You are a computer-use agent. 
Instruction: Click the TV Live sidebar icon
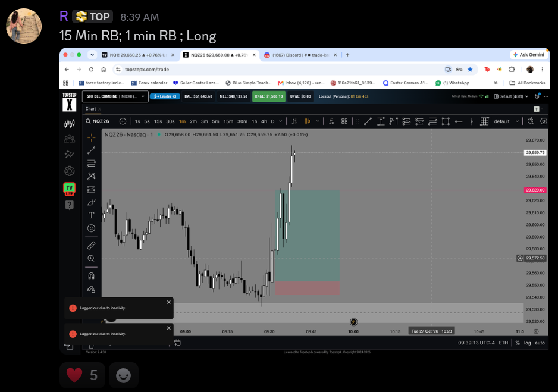click(70, 189)
